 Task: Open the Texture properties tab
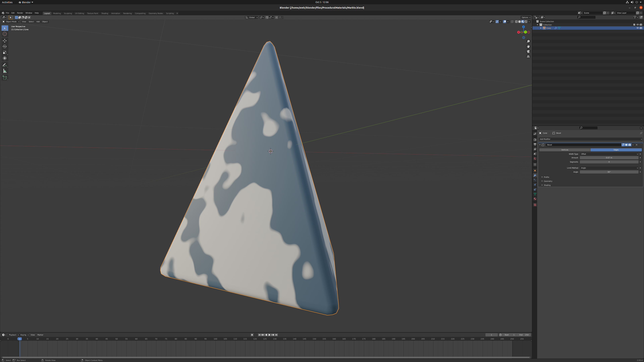pos(535,205)
